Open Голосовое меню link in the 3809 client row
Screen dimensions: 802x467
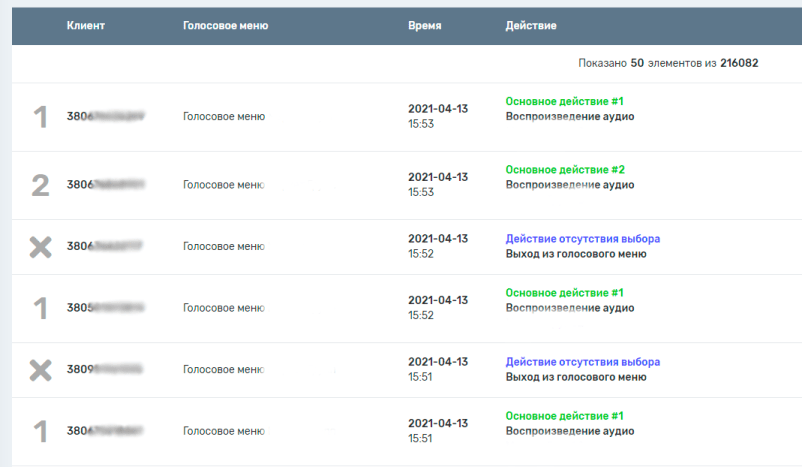[x=223, y=370]
